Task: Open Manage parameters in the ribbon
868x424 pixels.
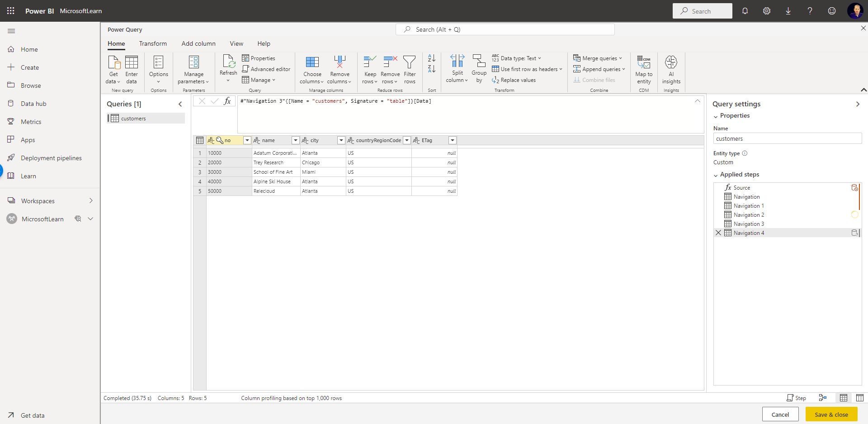Action: click(193, 69)
